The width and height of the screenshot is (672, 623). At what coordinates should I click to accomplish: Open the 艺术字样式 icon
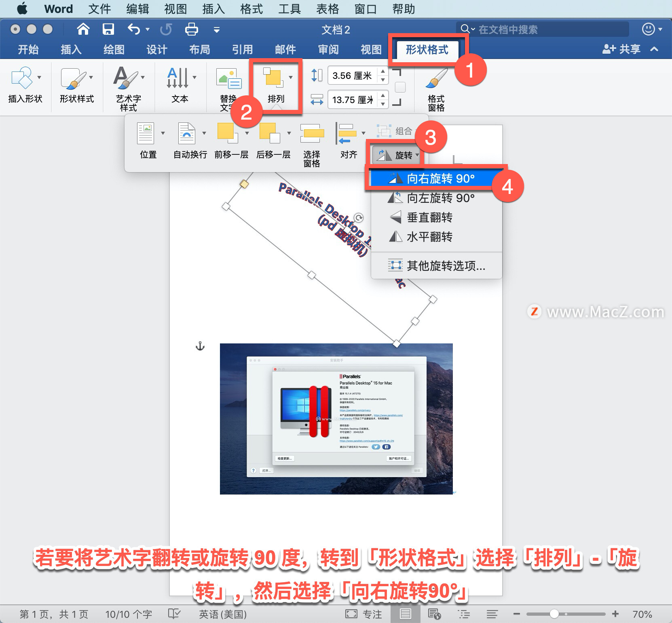click(x=125, y=77)
